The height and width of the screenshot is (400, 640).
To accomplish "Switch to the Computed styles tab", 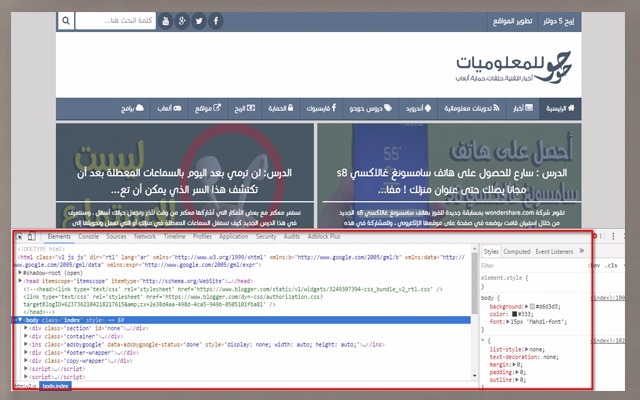I will tap(516, 252).
